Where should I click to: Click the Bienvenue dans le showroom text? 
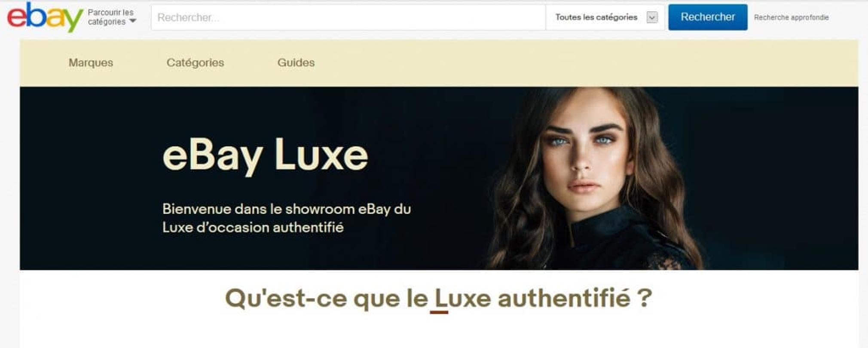pos(287,218)
